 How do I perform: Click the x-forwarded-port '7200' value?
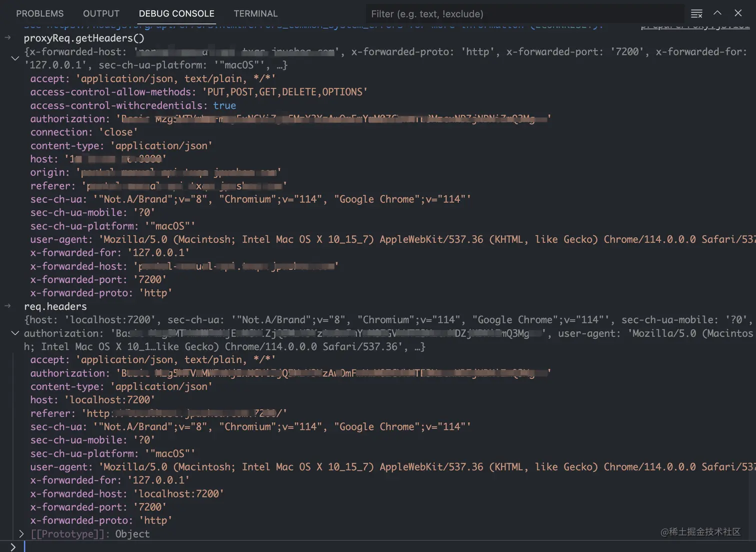[148, 279]
